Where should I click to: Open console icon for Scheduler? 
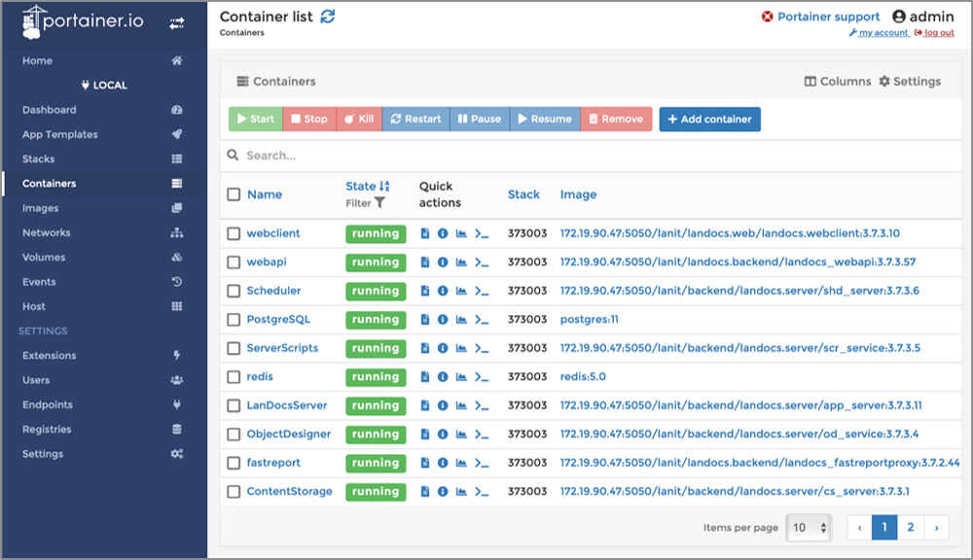click(482, 291)
